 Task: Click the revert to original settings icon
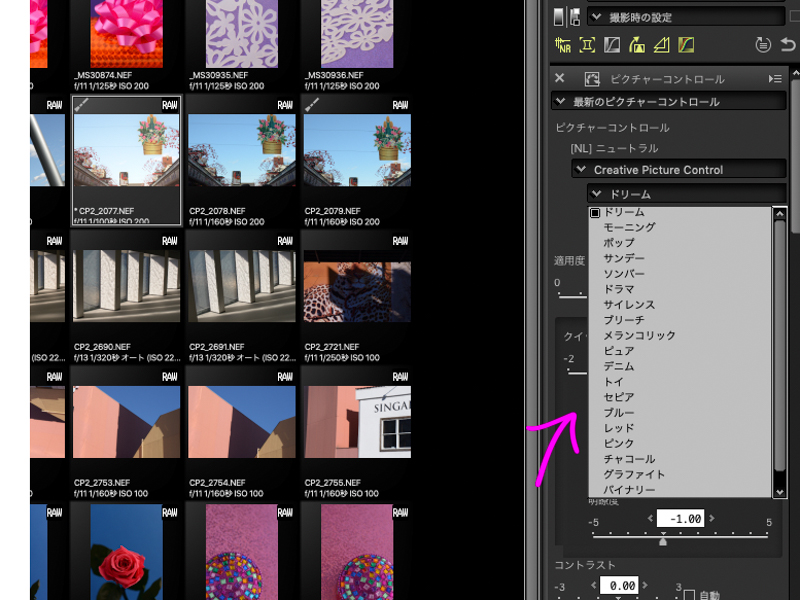[x=763, y=45]
